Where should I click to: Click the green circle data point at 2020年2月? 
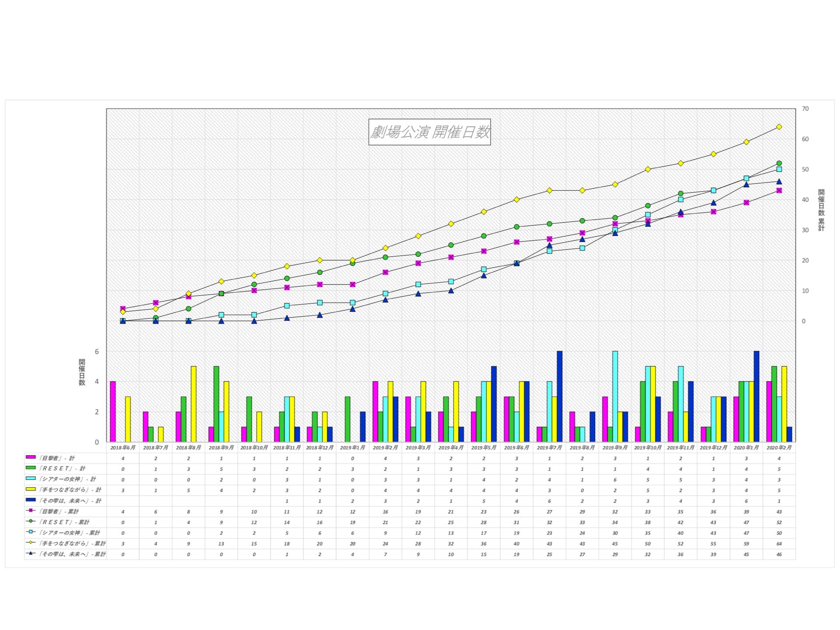(779, 163)
